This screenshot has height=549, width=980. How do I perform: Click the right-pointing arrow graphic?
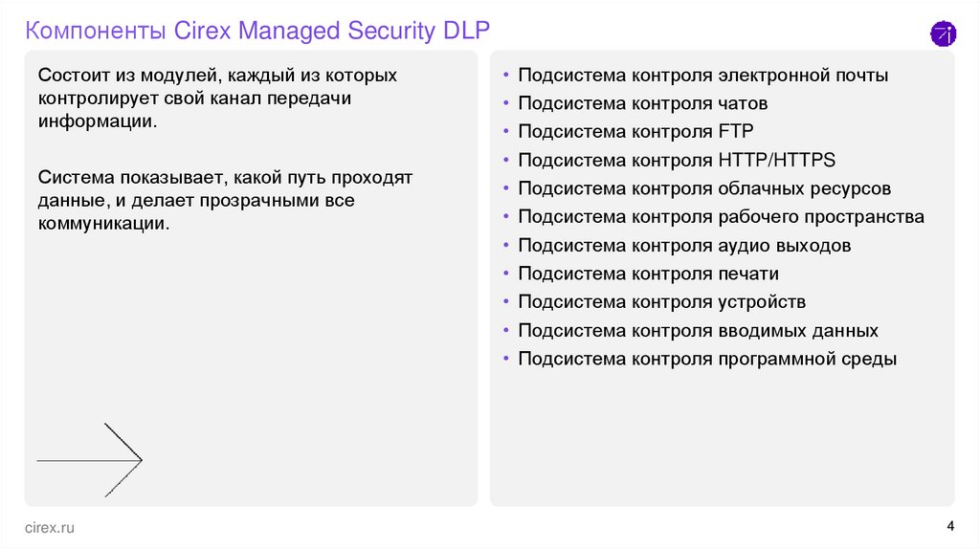90,460
